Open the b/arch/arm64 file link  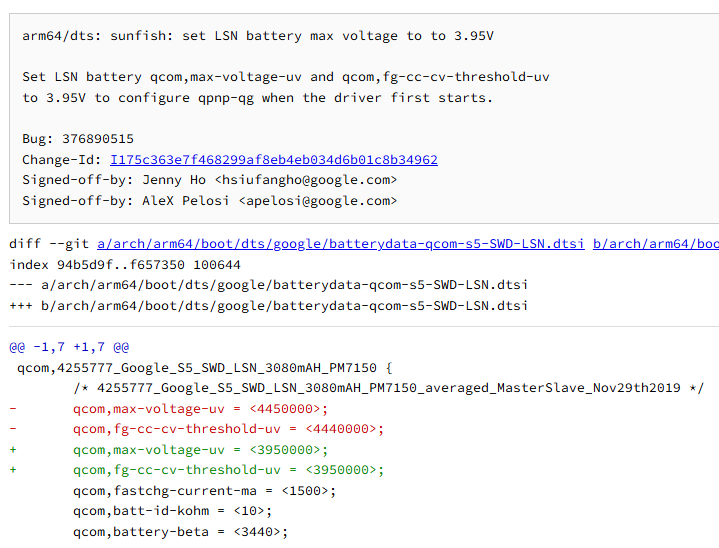click(655, 244)
